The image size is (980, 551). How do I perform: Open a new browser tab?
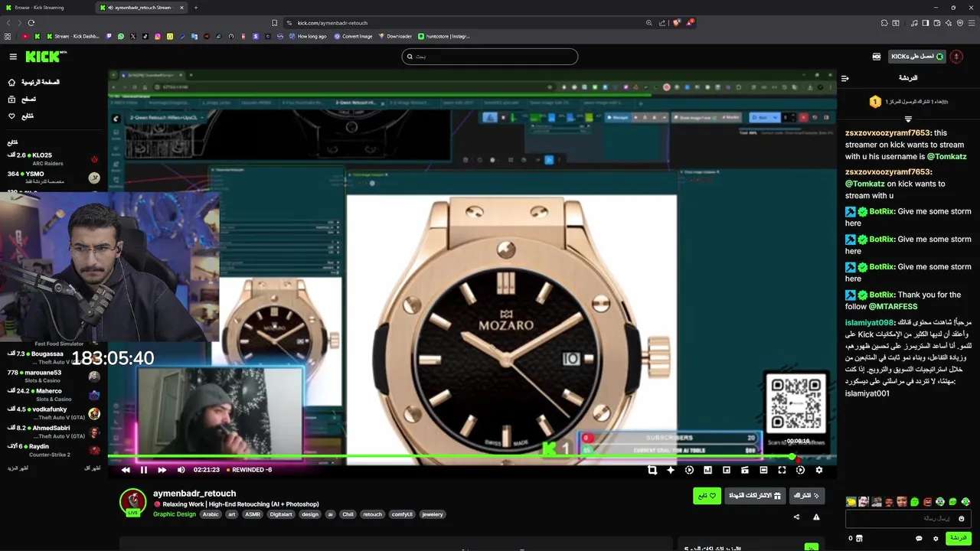tap(195, 8)
